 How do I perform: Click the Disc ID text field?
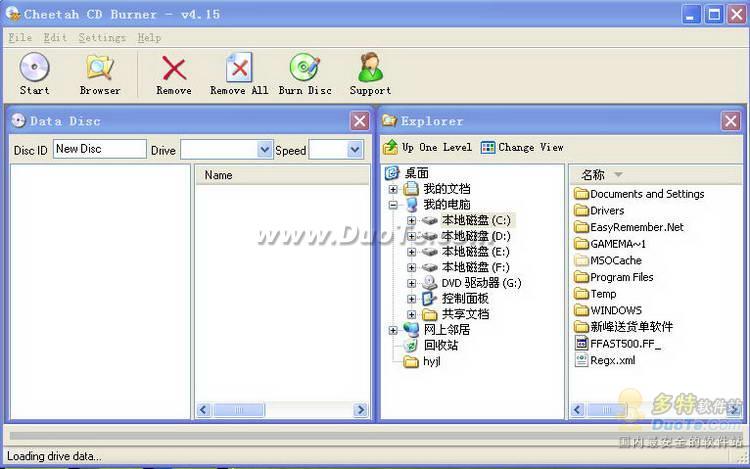click(99, 149)
